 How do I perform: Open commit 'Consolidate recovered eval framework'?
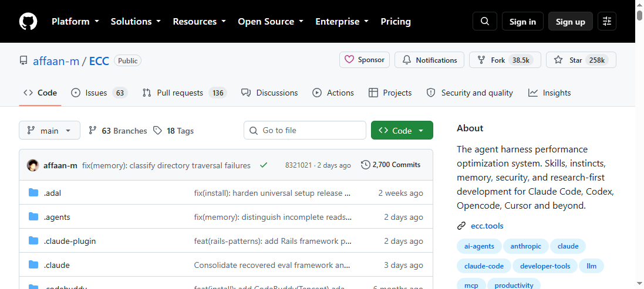click(272, 265)
